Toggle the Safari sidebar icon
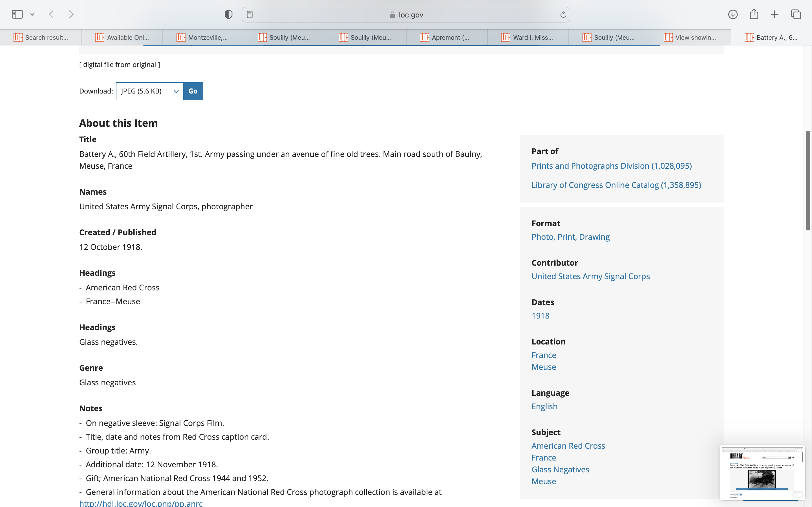This screenshot has width=812, height=507. point(17,14)
